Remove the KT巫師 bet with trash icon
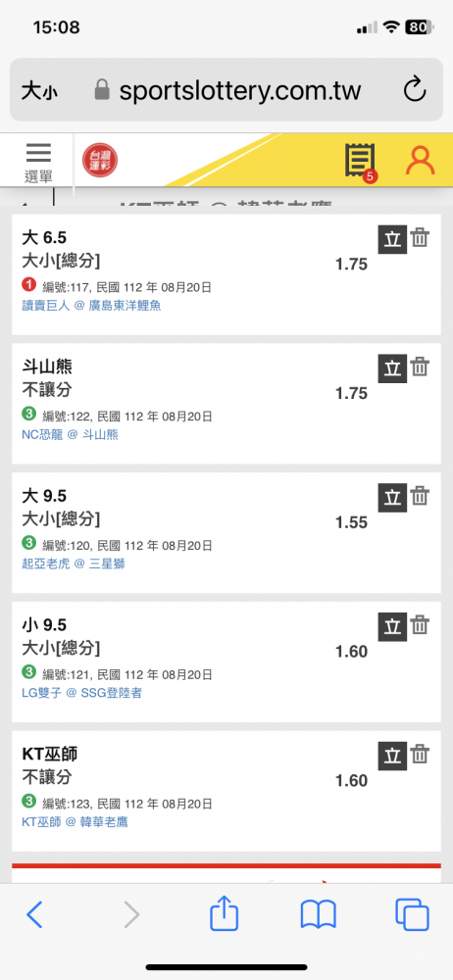The height and width of the screenshot is (980, 453). [420, 755]
